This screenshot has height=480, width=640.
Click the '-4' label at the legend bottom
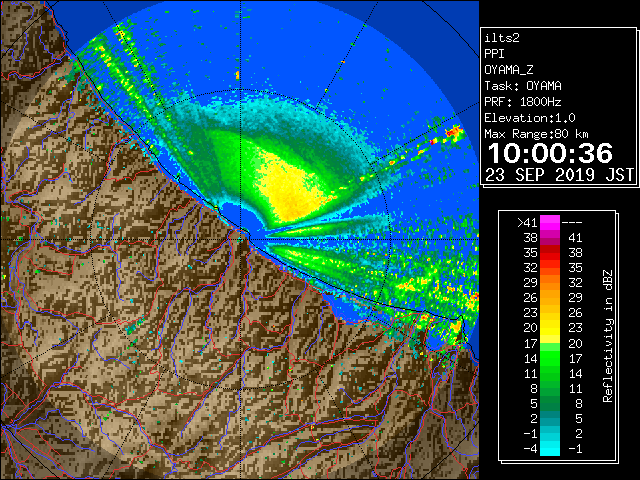coord(530,448)
